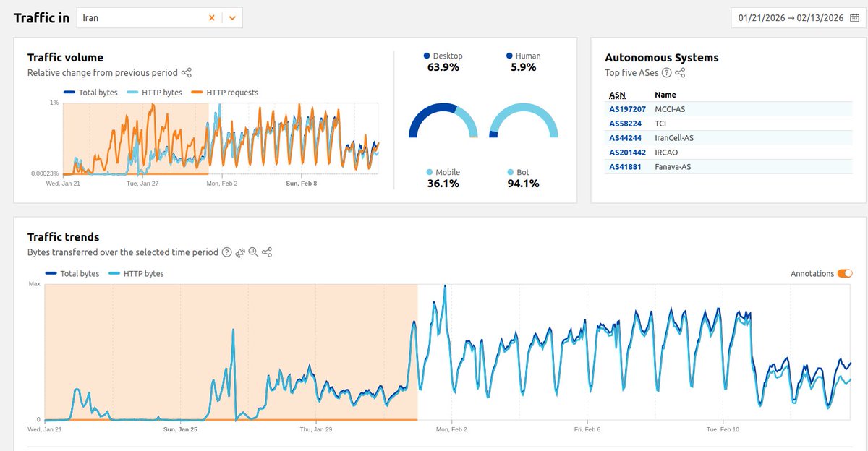
Task: Click the magnifier explore icon in Traffic trends
Action: (x=253, y=252)
